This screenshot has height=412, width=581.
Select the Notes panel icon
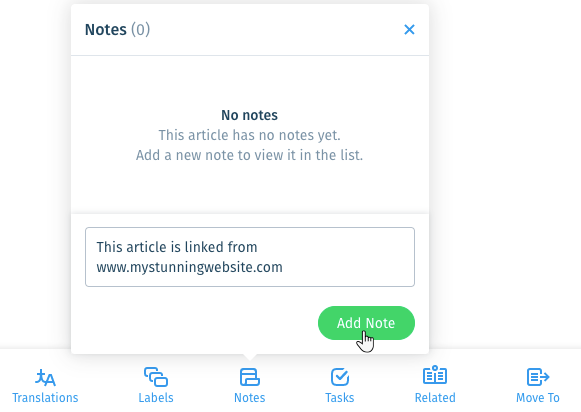pyautogui.click(x=250, y=377)
